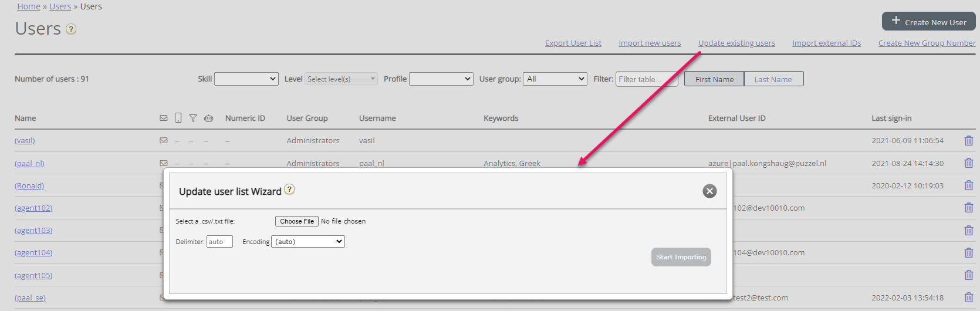
Task: Click the chatbot column header icon
Action: pyautogui.click(x=208, y=119)
